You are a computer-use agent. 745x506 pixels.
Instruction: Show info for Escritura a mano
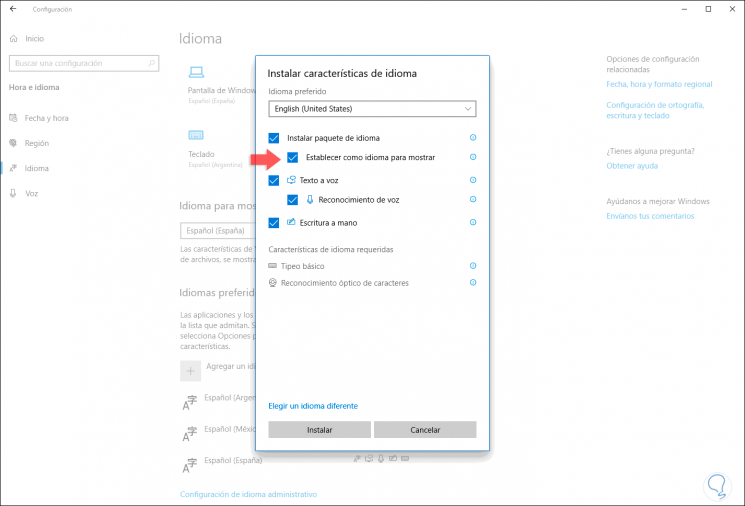[473, 222]
